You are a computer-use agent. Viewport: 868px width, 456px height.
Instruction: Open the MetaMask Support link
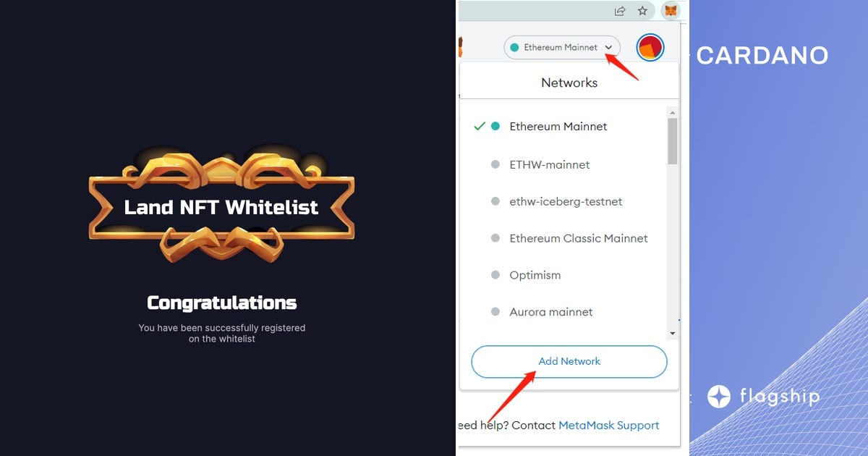click(609, 426)
